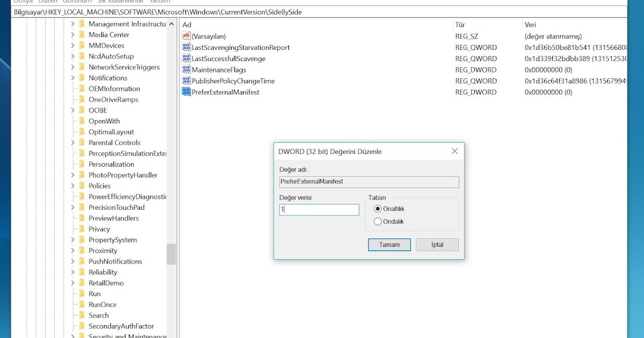The height and width of the screenshot is (338, 644).
Task: Click the OpenWith folder icon
Action: [x=82, y=121]
